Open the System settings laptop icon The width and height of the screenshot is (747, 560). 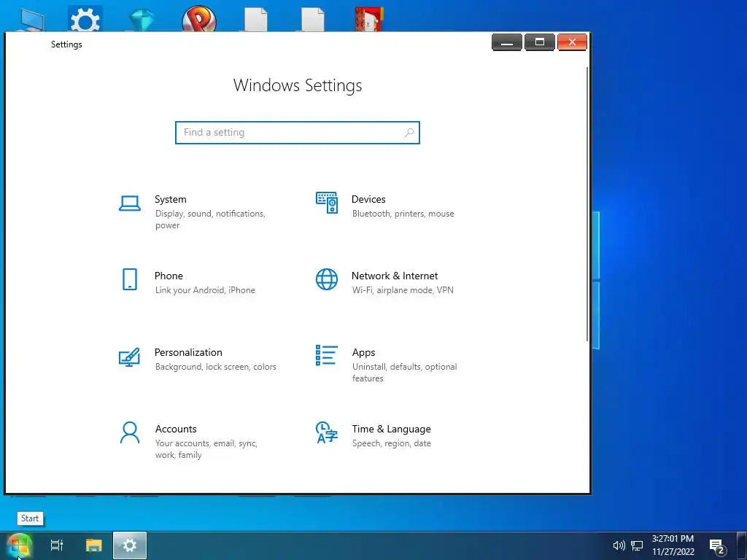pos(130,203)
